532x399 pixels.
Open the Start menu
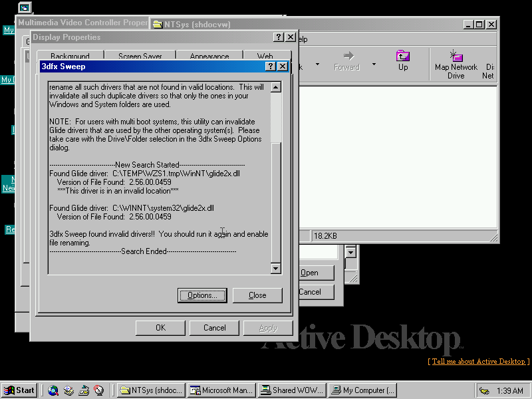point(19,390)
